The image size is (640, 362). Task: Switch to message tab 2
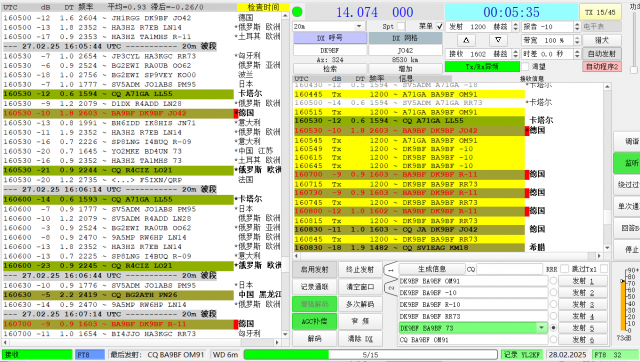(x=391, y=288)
